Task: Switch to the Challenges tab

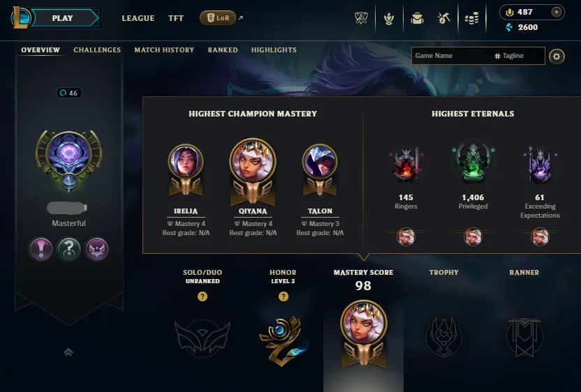Action: click(x=97, y=50)
